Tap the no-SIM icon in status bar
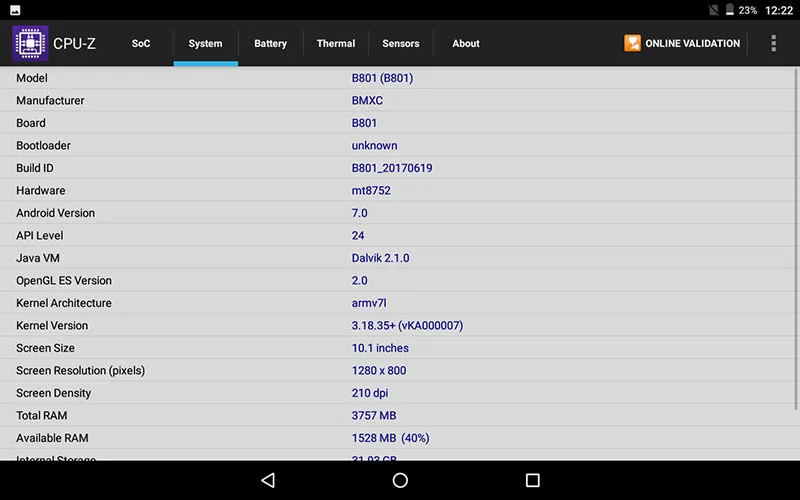Viewport: 800px width, 500px height. click(714, 10)
